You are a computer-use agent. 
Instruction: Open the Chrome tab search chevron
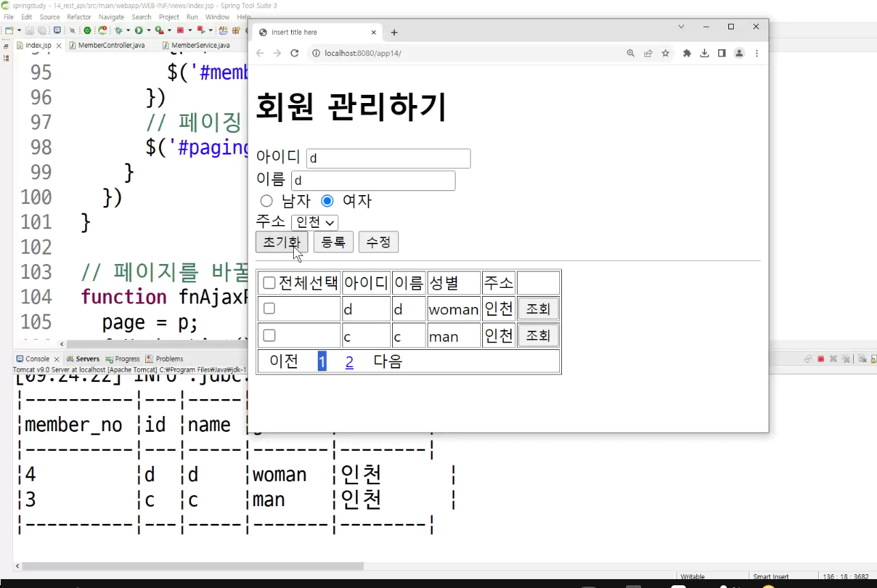pyautogui.click(x=681, y=27)
